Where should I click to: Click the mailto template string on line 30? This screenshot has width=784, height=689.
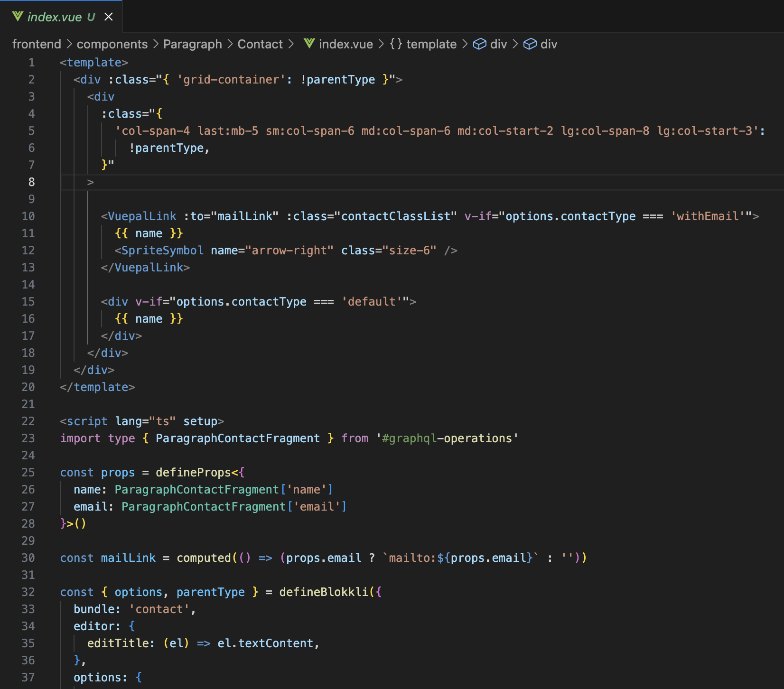point(460,558)
